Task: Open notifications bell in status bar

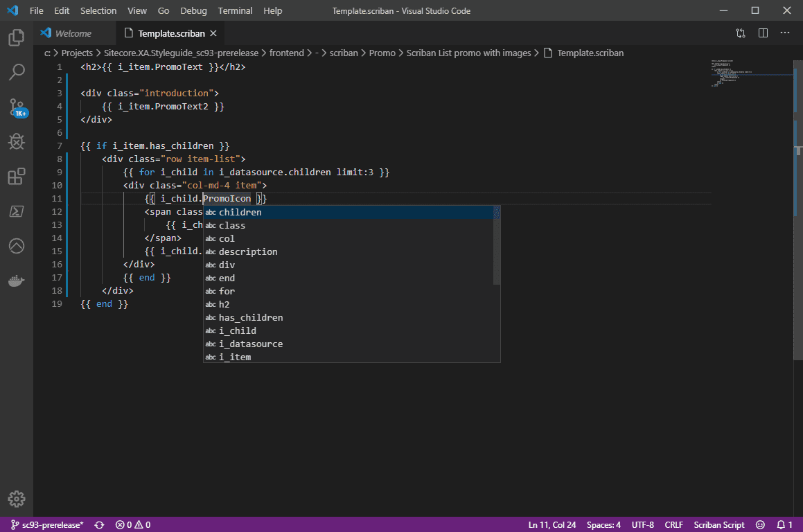Action: point(784,525)
